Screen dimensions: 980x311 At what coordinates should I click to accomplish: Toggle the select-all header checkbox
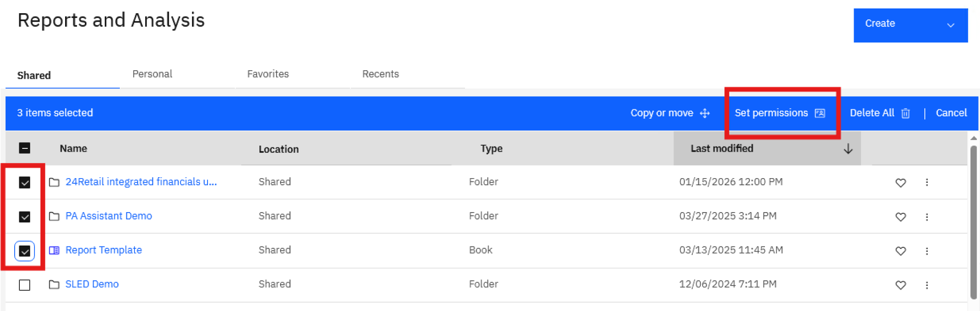pyautogui.click(x=25, y=148)
